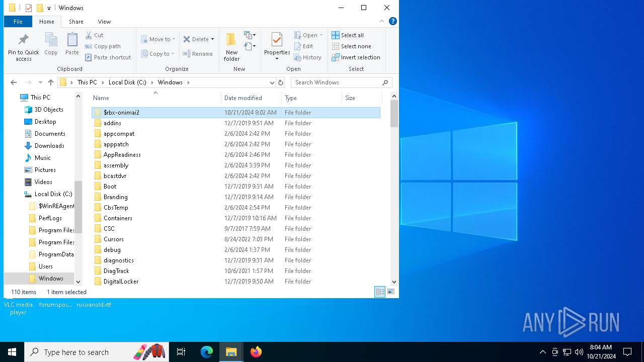
Task: Select the bcastdvr folder row
Action: [235, 176]
